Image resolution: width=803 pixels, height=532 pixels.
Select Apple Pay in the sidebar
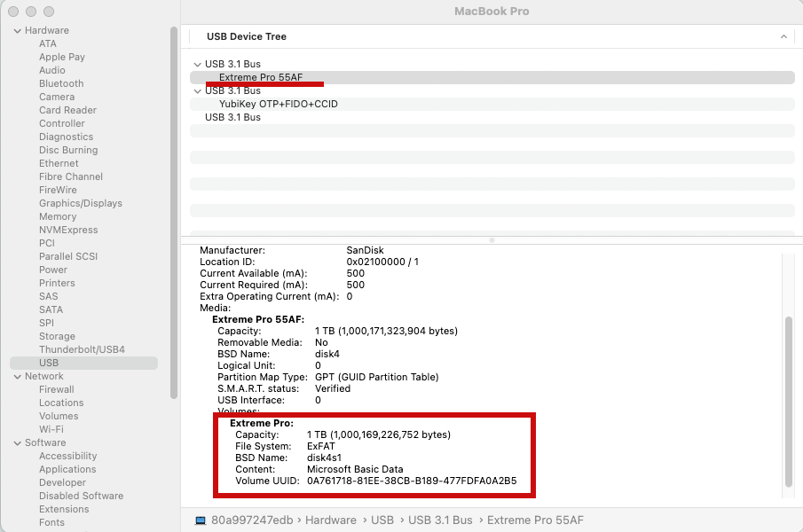(x=62, y=58)
